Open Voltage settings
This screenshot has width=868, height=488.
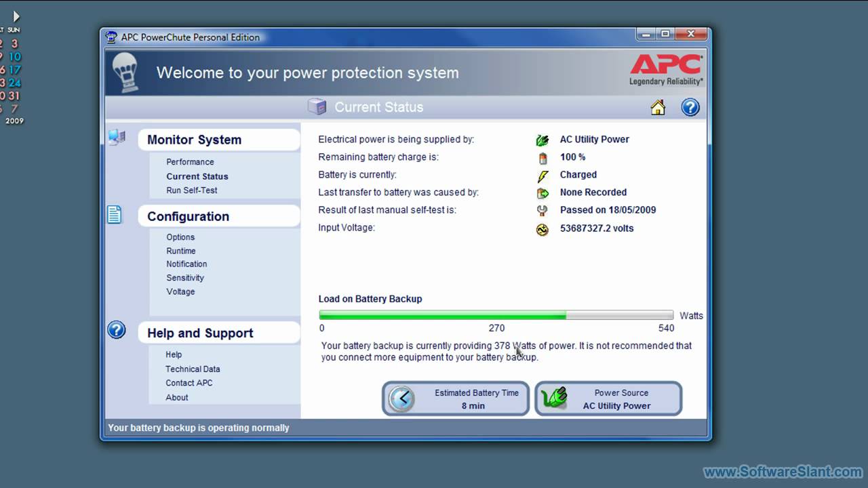[x=180, y=291]
